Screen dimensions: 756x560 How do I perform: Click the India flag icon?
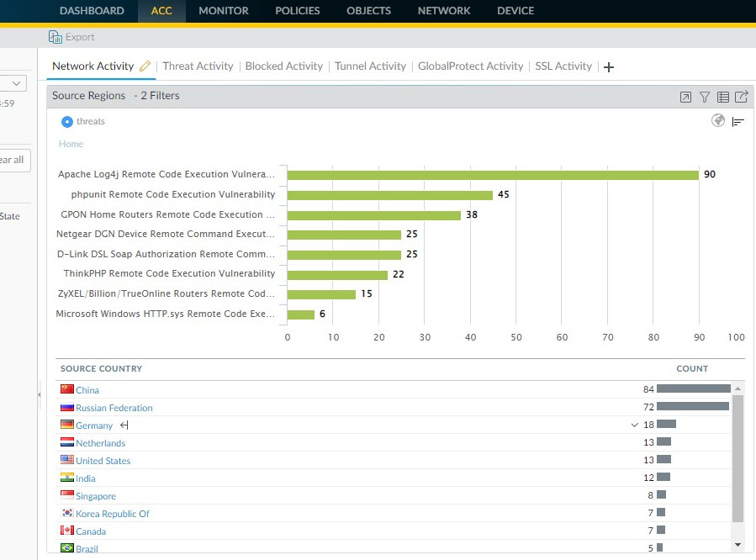click(67, 478)
